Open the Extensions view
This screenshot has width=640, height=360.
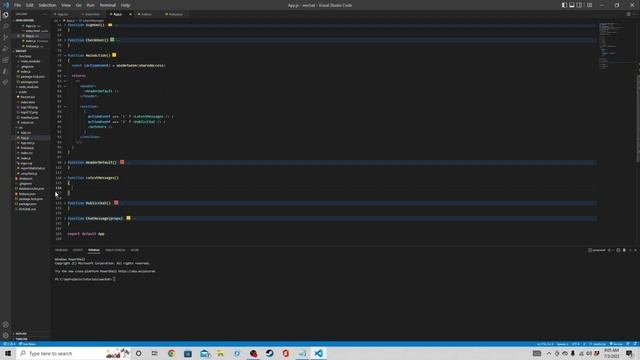point(5,60)
